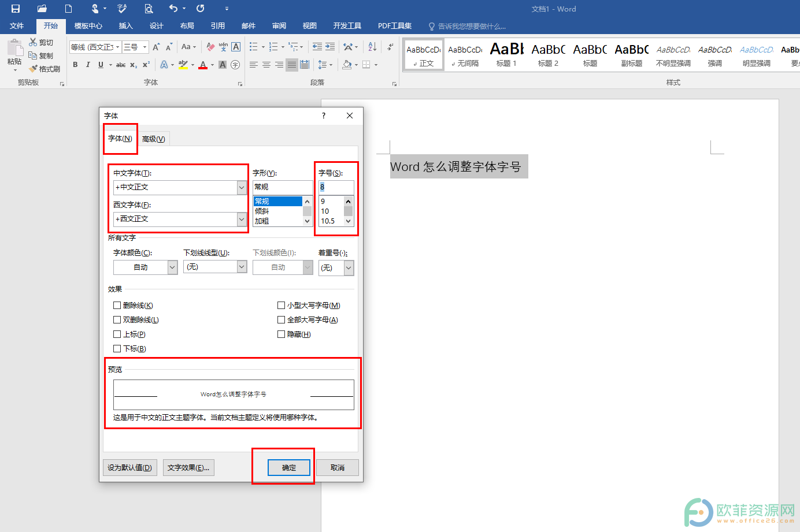Switch to the 高级 Advanced tab
Viewport: 800px width, 532px height.
pyautogui.click(x=154, y=139)
